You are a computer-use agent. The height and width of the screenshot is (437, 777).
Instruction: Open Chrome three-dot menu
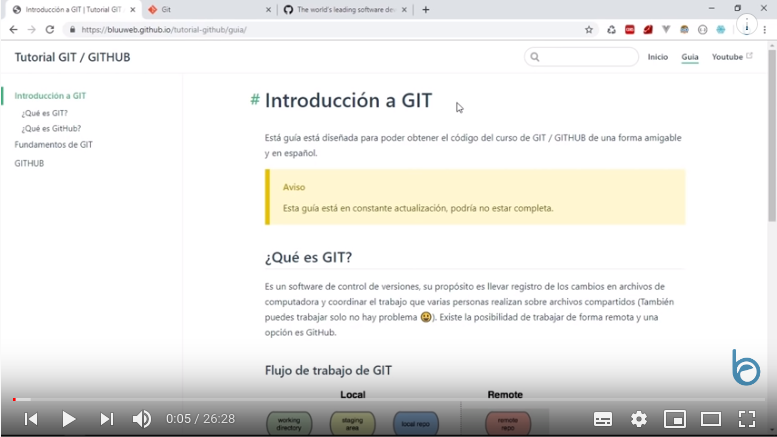pos(765,30)
